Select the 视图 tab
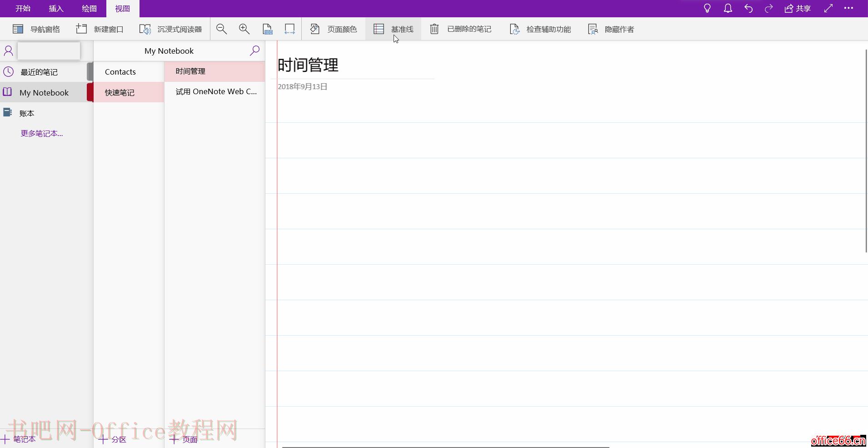Image resolution: width=868 pixels, height=448 pixels. point(123,9)
